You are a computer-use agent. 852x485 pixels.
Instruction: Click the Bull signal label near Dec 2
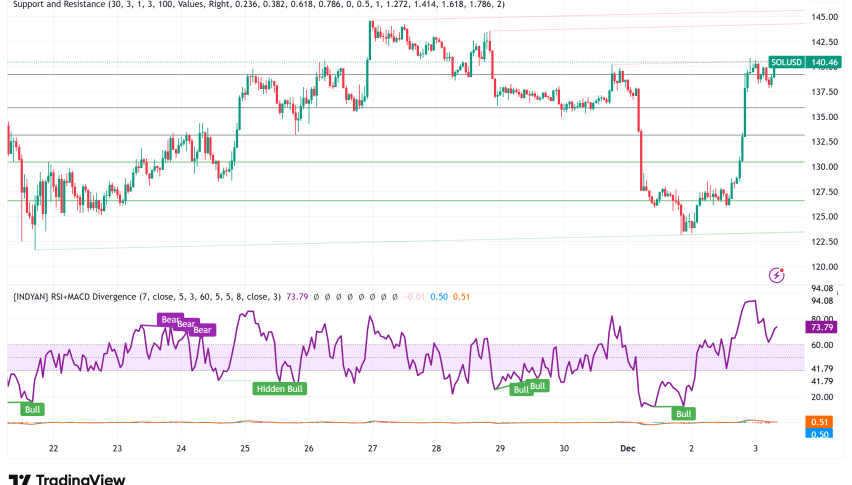[x=684, y=413]
